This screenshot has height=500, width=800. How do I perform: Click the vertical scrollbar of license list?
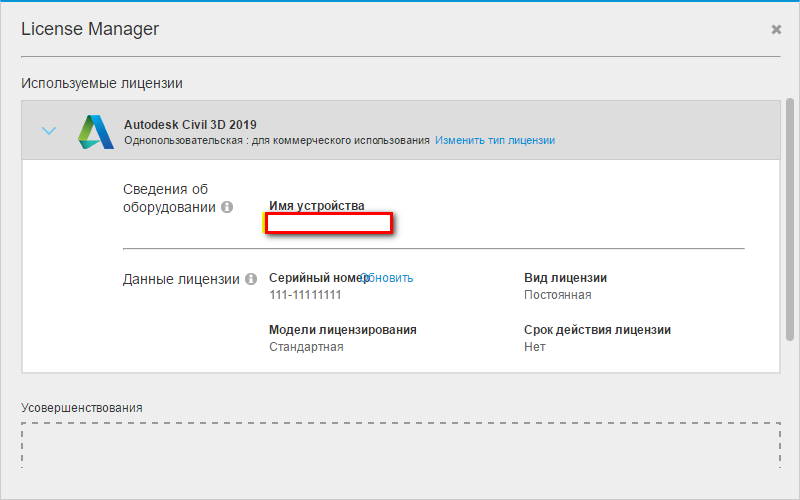[x=790, y=219]
